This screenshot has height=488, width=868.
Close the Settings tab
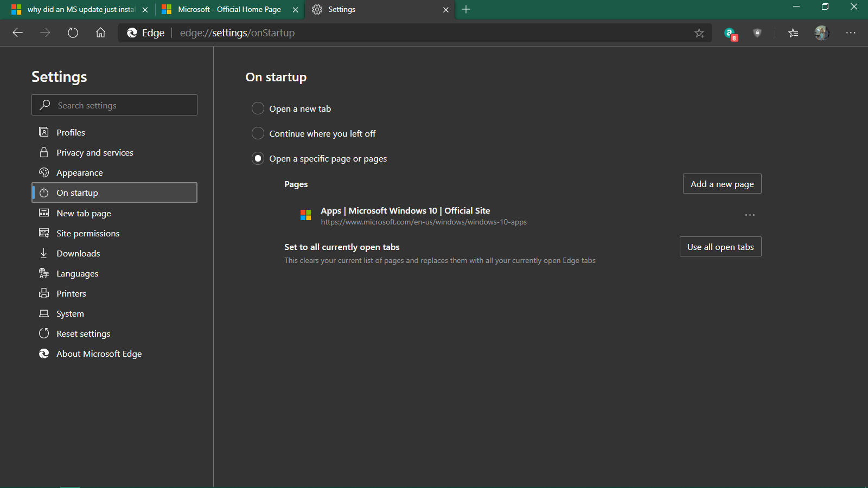(x=446, y=10)
